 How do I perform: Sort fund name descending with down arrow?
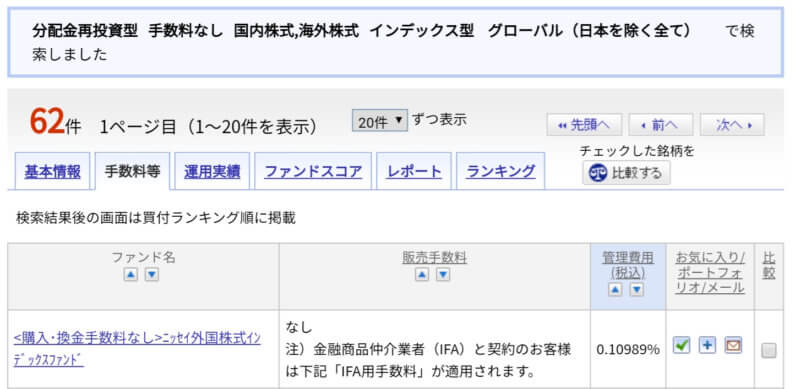(152, 275)
